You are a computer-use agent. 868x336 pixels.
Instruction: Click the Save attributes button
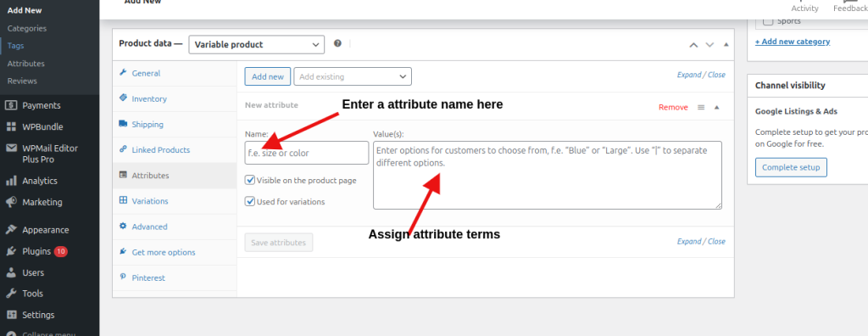point(278,243)
